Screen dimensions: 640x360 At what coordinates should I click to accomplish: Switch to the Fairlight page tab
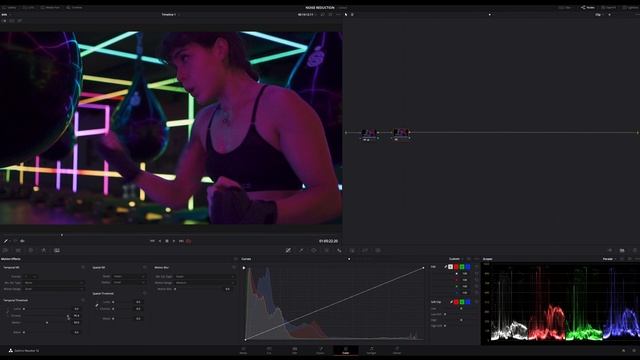(x=371, y=350)
